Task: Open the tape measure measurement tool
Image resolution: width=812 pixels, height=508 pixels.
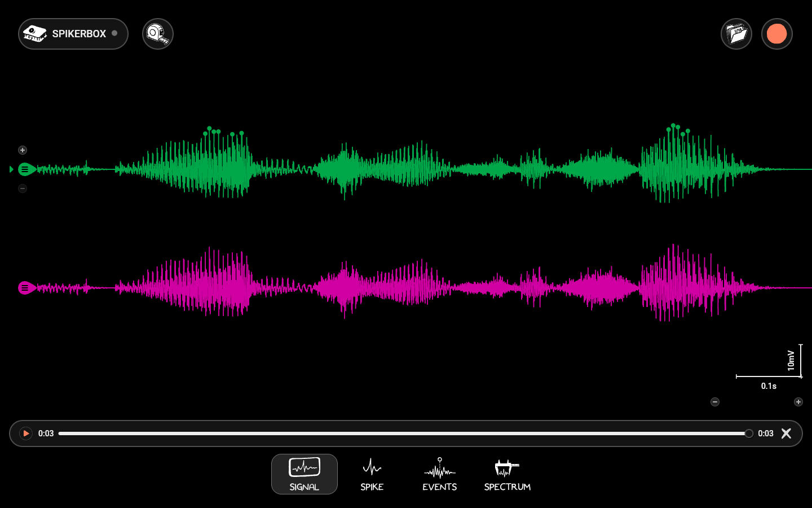Action: tap(158, 34)
